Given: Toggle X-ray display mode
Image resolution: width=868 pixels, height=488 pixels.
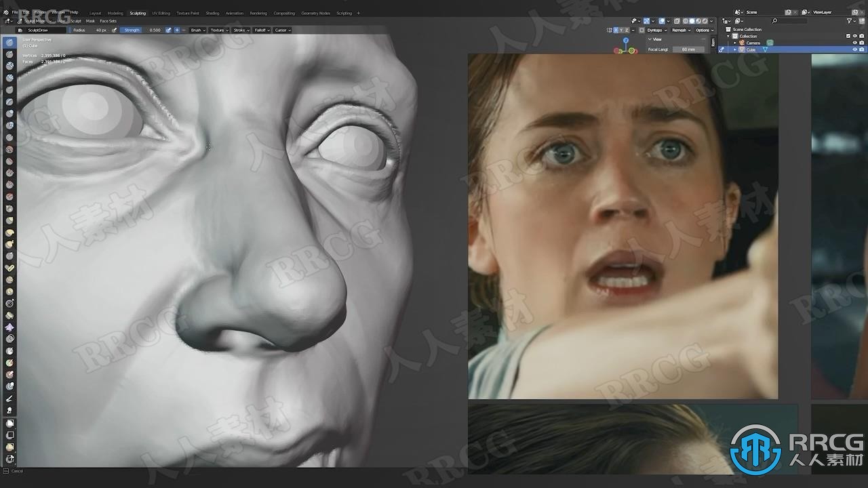Looking at the screenshot, I should (x=677, y=21).
